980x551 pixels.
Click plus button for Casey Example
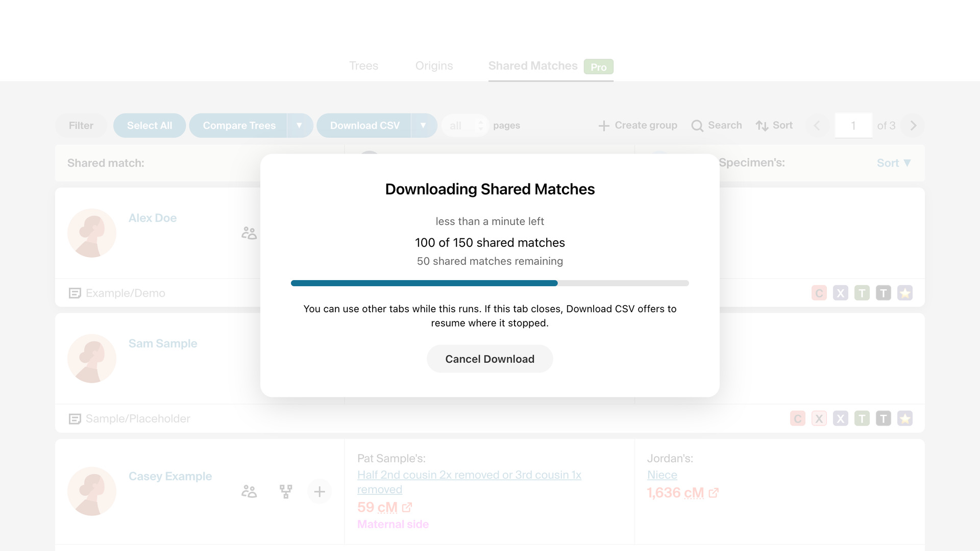(320, 491)
